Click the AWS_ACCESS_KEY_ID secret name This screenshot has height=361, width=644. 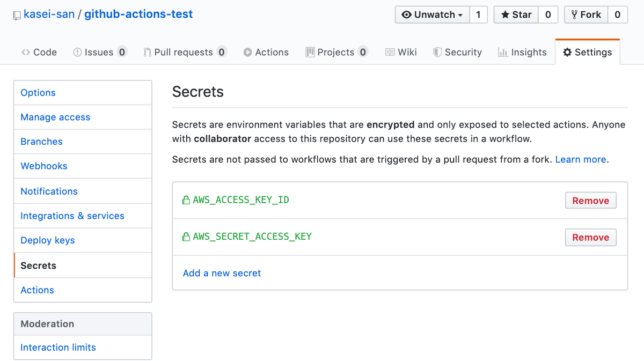pos(241,200)
